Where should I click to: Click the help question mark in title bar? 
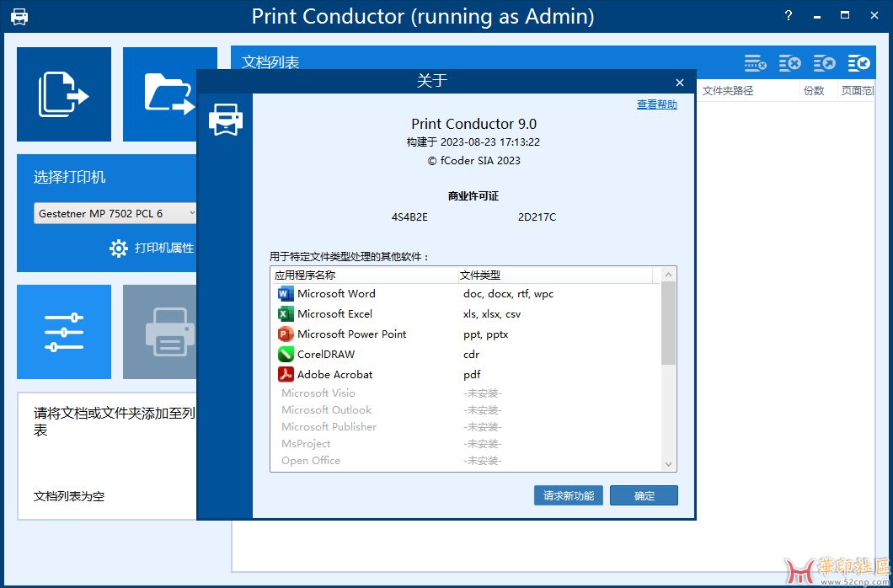pos(789,16)
